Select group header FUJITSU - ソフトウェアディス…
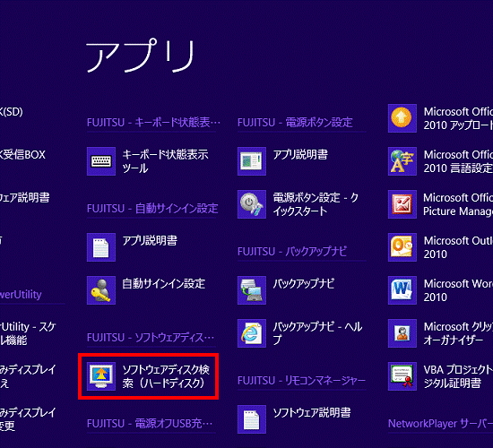 [151, 338]
